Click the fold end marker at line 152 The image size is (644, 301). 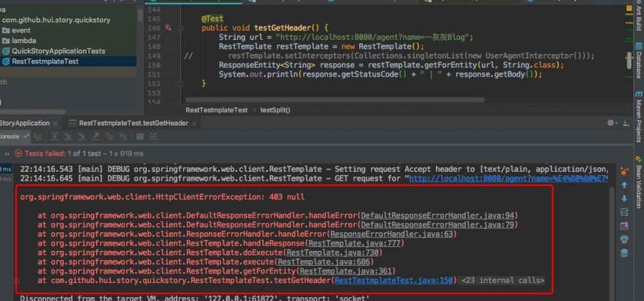pos(180,84)
